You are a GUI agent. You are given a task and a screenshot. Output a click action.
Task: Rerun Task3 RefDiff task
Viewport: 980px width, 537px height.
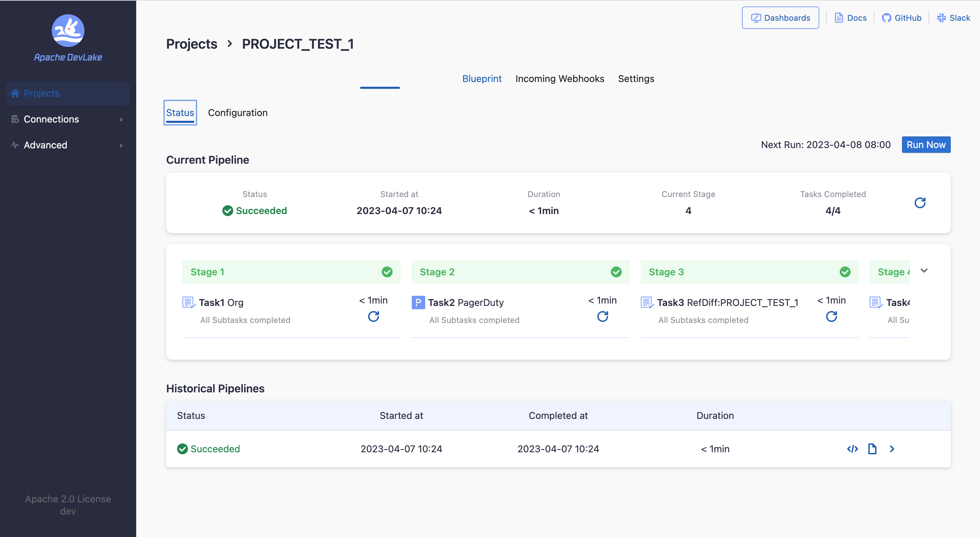(831, 316)
